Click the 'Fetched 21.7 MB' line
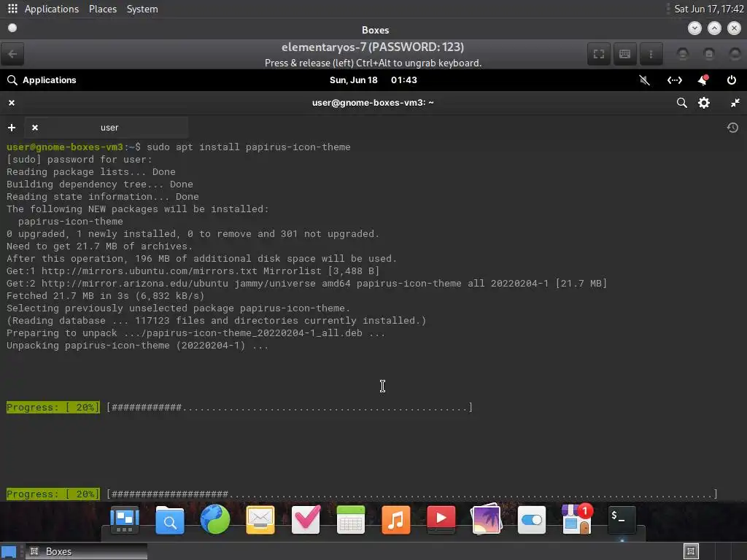747x560 pixels. pos(105,296)
